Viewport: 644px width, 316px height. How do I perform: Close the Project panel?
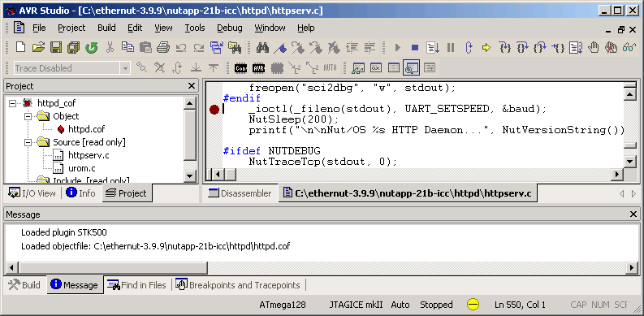[192, 86]
